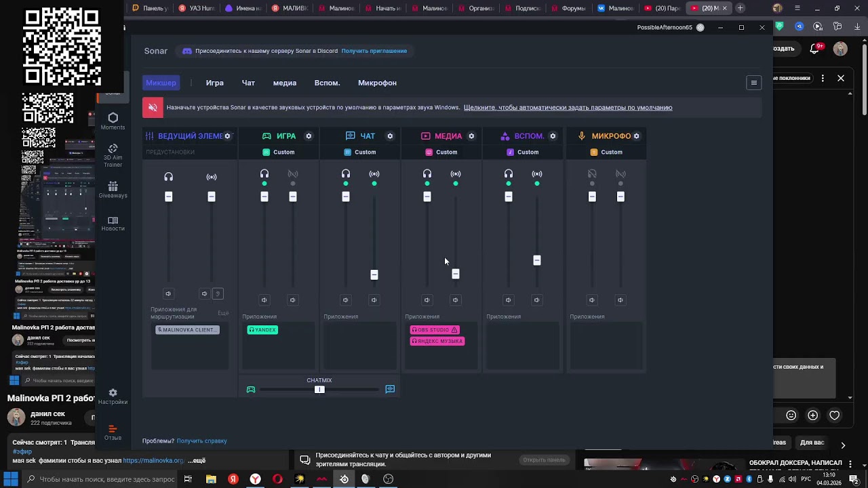Open settings gear of Медиа channel

[x=471, y=136]
